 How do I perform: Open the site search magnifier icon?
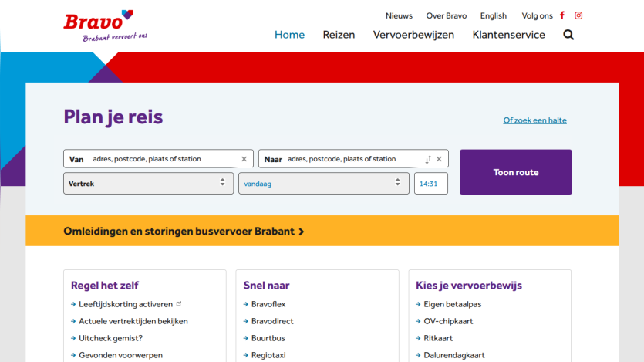coord(568,35)
